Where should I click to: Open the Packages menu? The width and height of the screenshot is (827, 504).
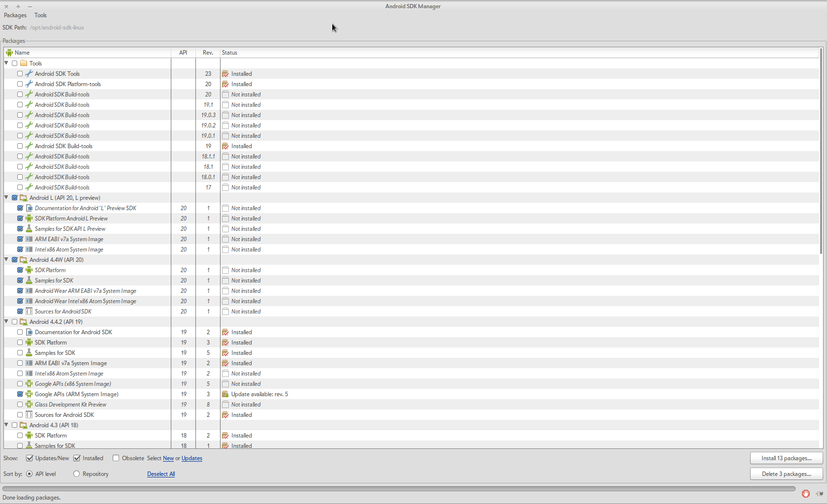click(15, 15)
